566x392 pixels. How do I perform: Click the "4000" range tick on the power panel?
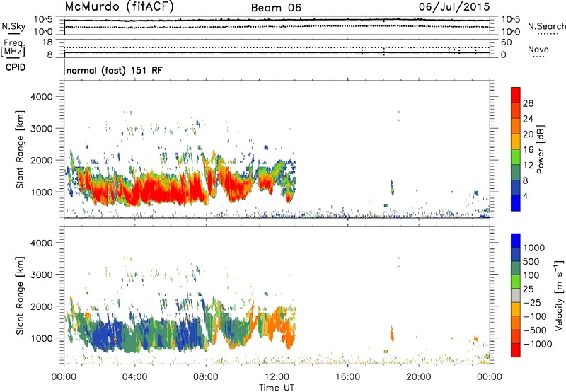[x=42, y=97]
